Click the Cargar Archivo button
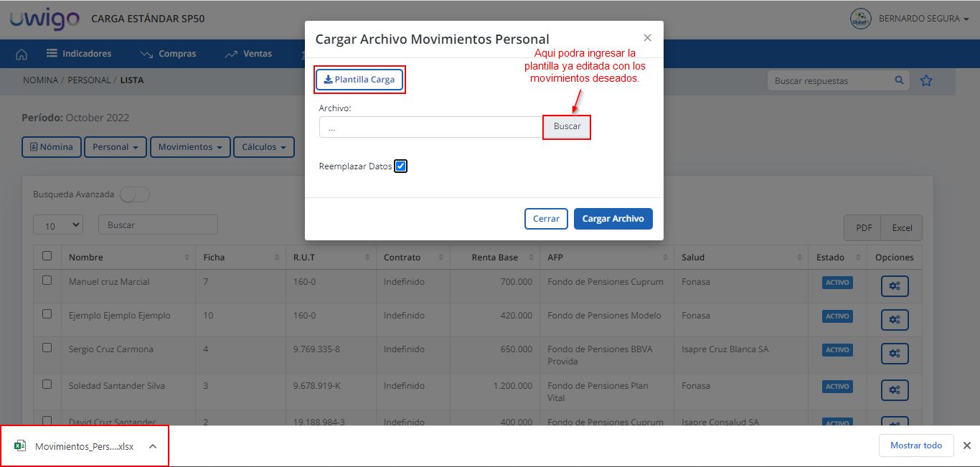 click(x=613, y=219)
